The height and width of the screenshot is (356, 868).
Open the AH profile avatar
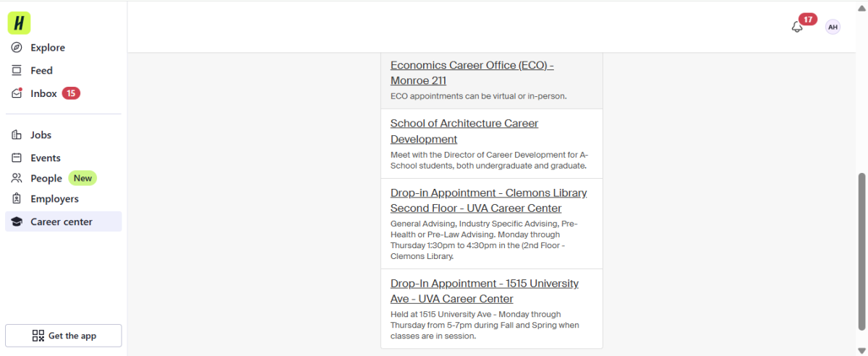pos(833,27)
